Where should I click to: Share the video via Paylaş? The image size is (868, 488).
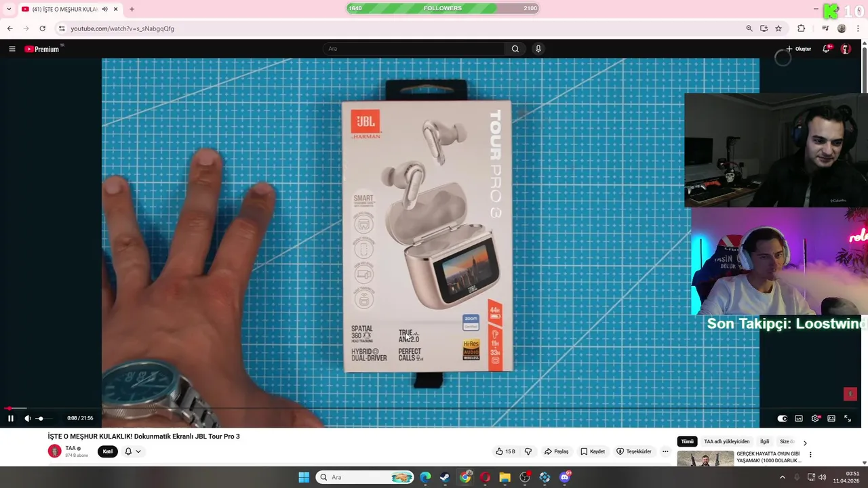point(557,451)
